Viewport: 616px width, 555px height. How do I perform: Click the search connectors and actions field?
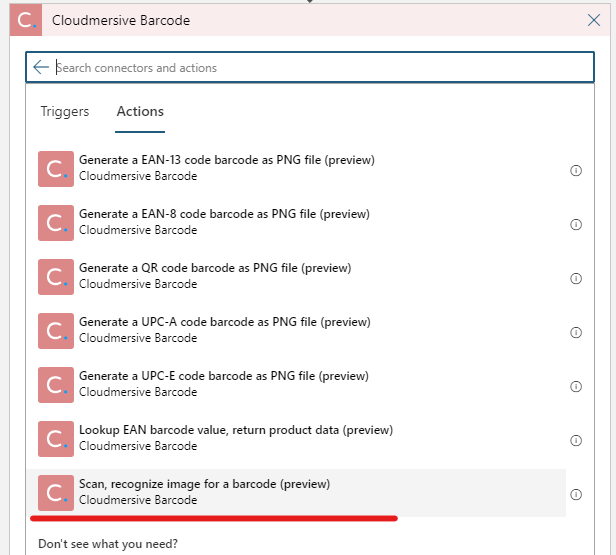(x=320, y=67)
